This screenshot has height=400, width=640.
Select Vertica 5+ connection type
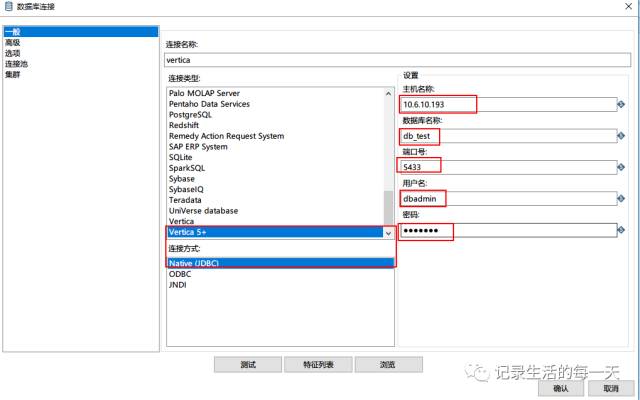275,232
